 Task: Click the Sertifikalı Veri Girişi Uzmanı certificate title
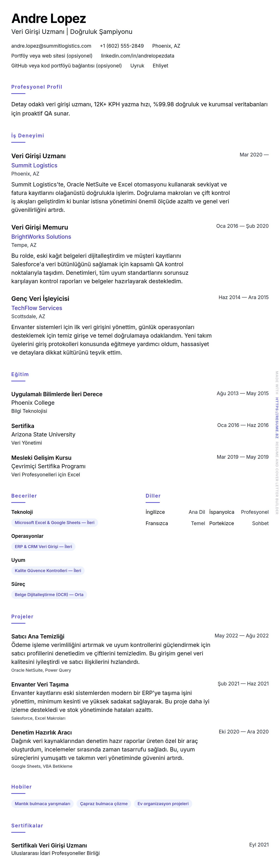click(x=49, y=845)
